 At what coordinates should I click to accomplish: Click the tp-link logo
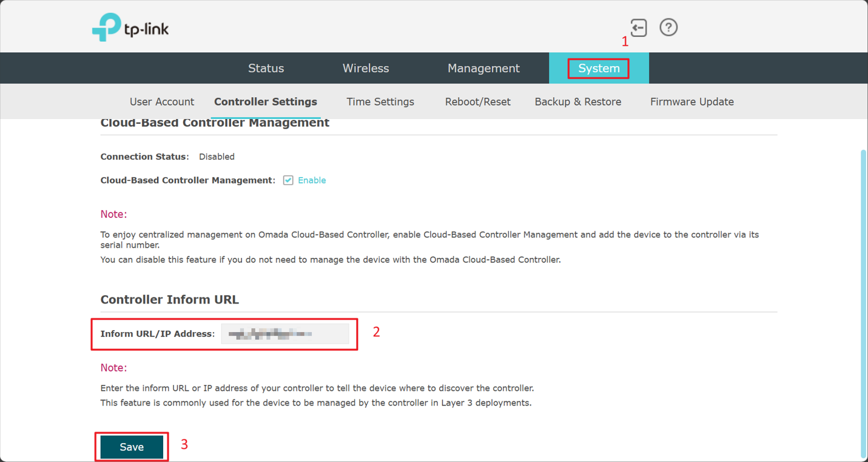coord(130,28)
